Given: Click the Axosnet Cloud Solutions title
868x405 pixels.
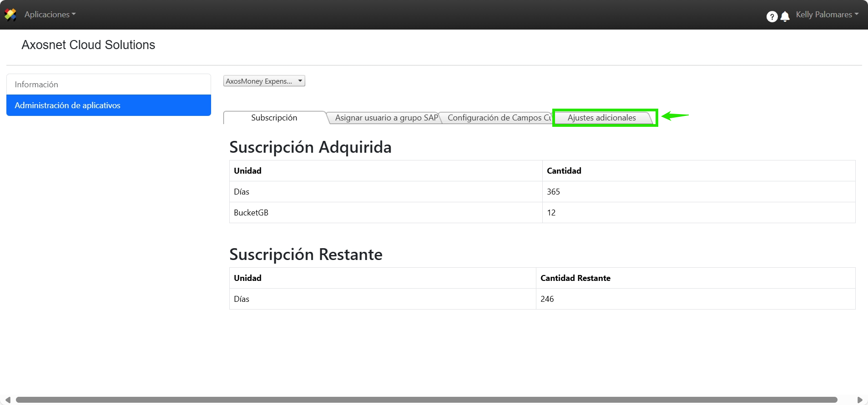Looking at the screenshot, I should pos(88,45).
